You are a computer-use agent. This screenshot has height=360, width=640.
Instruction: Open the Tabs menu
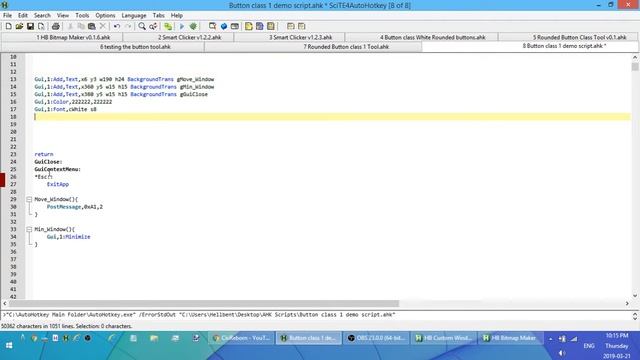coord(158,16)
